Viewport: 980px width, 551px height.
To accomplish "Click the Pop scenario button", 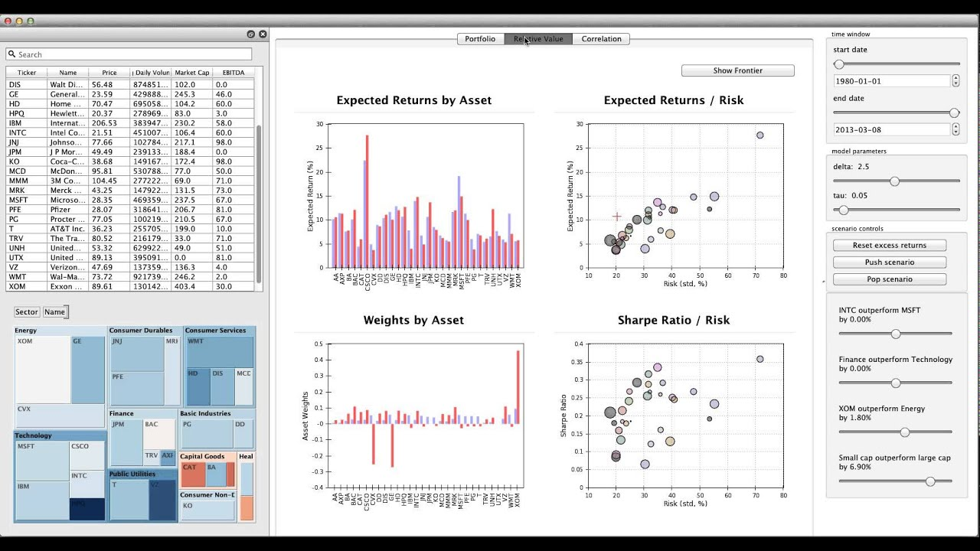I will 890,279.
